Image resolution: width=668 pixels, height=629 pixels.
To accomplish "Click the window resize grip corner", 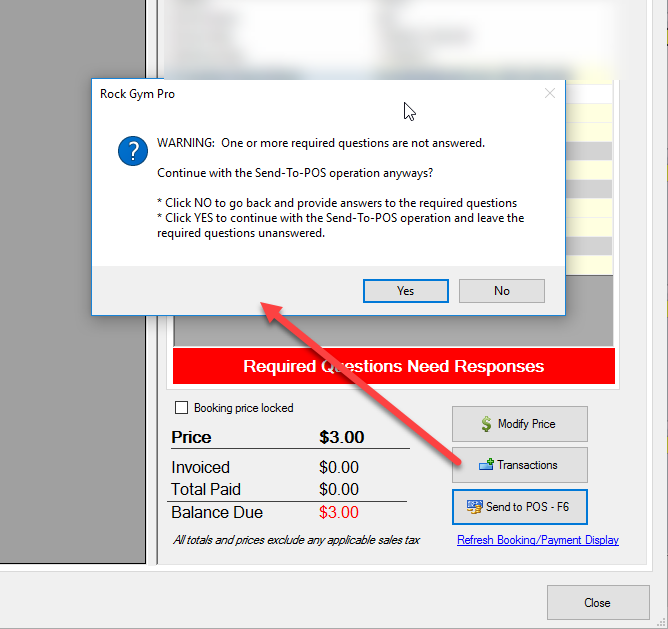I will coord(662,623).
